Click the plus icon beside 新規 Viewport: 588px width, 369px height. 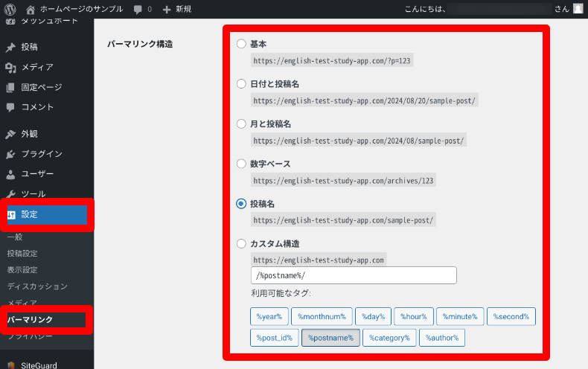point(167,10)
